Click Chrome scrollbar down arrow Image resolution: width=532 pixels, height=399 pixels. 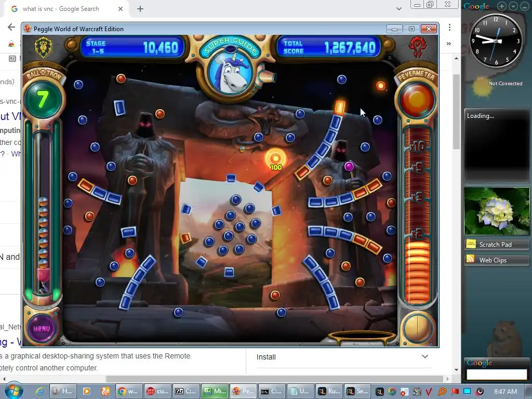[456, 370]
